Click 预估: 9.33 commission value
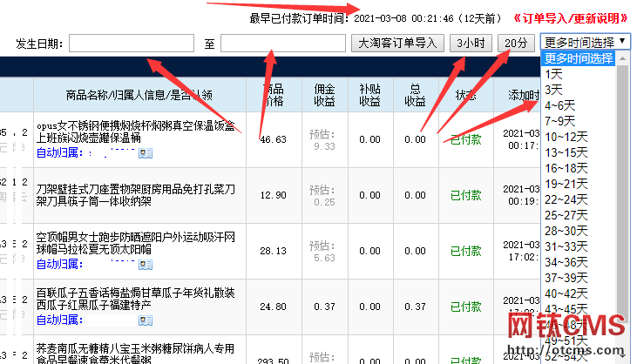 coord(324,140)
